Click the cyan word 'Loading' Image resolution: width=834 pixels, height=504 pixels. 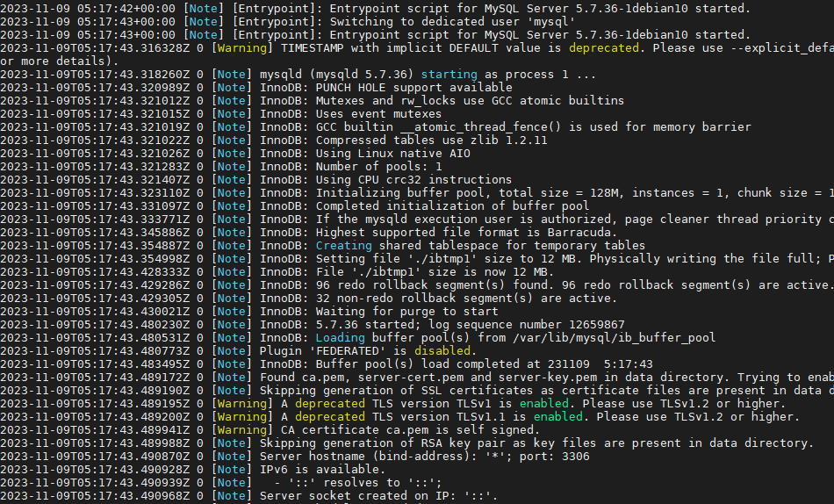341,338
